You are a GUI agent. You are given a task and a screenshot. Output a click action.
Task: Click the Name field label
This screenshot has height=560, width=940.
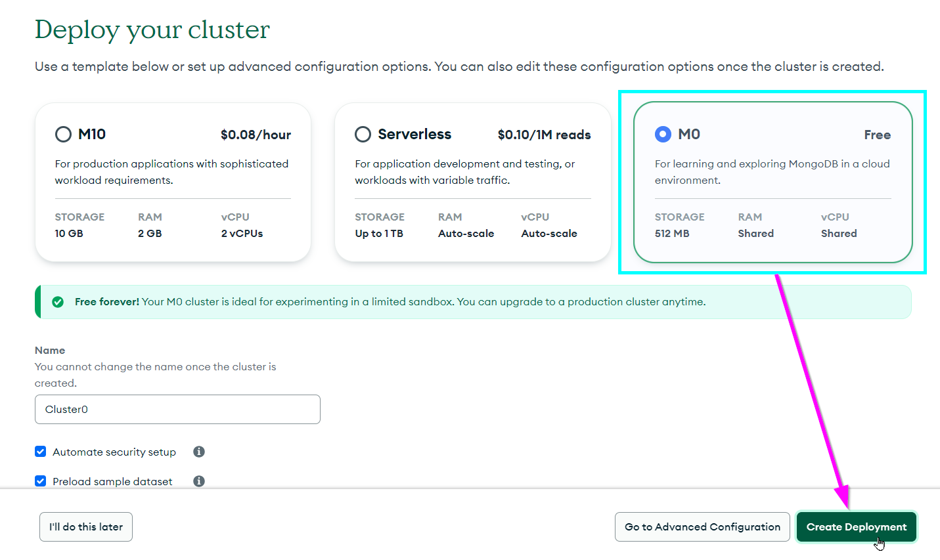tap(50, 351)
